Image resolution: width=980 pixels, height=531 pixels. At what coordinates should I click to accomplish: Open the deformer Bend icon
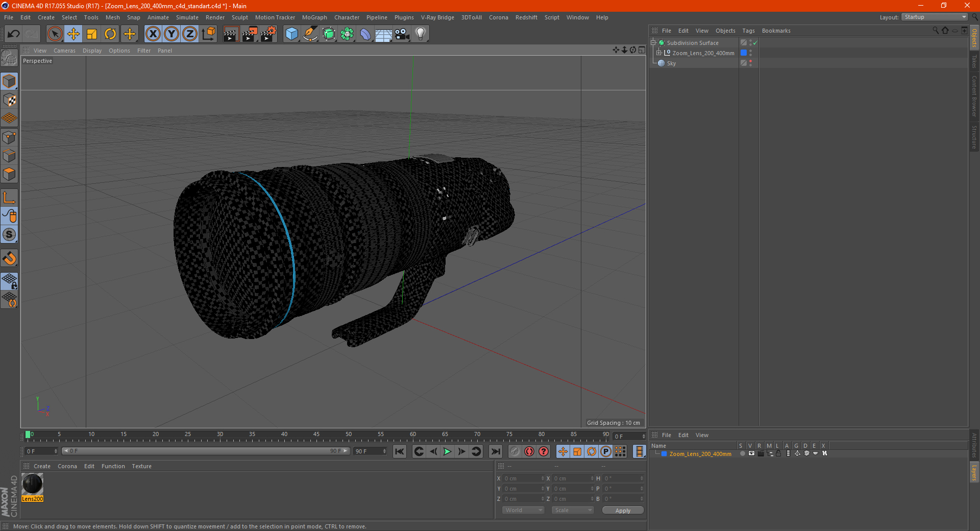point(365,34)
